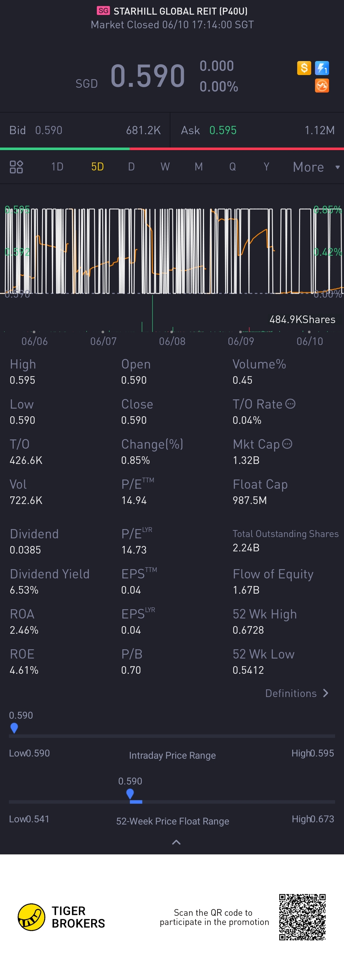344x980 pixels.
Task: Tap the promotion QR code
Action: [302, 917]
